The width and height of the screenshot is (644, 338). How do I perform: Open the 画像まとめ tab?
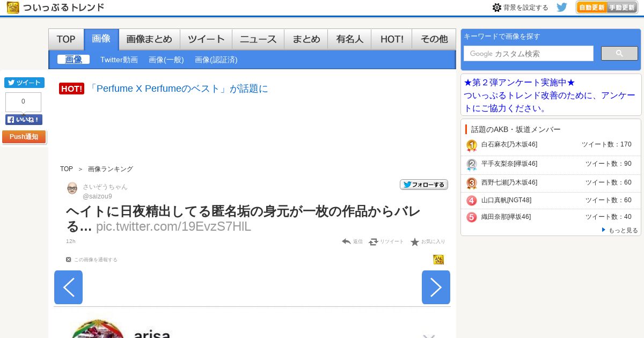click(x=149, y=39)
